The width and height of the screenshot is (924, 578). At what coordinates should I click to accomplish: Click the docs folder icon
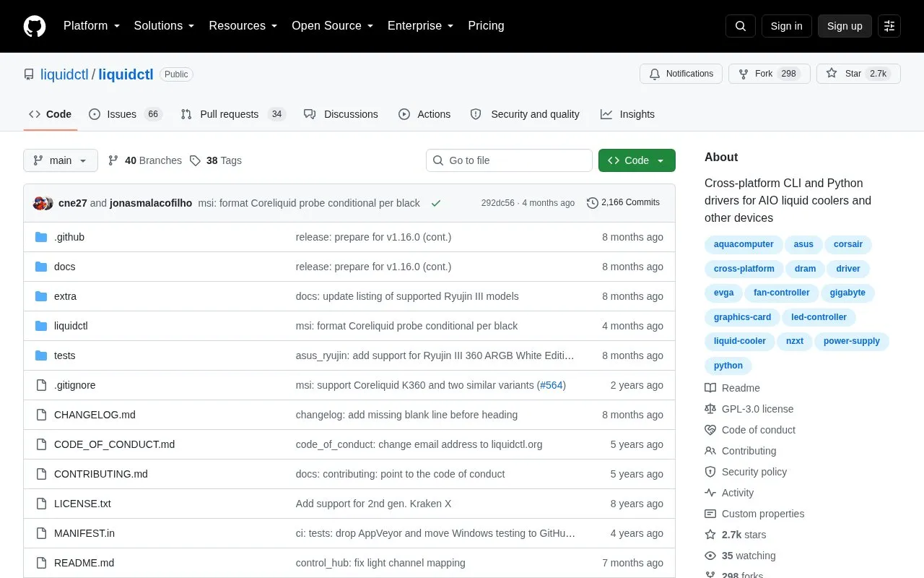point(41,267)
